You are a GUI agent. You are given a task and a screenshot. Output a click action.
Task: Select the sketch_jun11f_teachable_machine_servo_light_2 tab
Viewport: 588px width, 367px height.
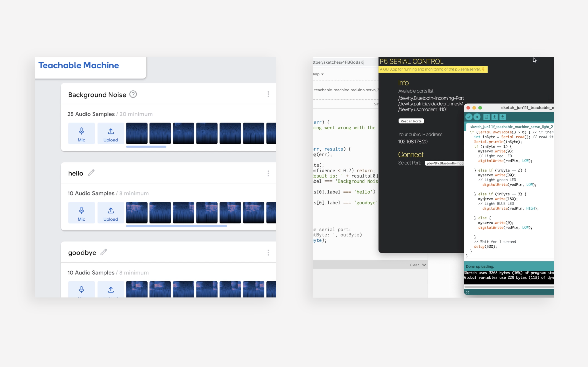(511, 127)
